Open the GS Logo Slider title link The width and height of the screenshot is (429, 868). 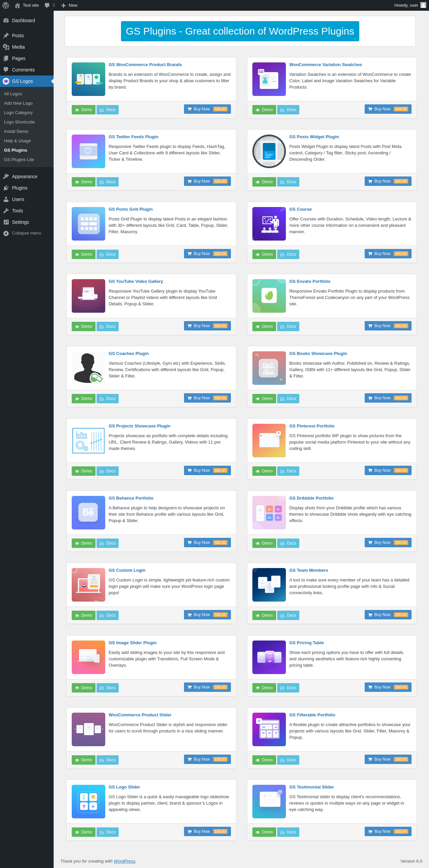(124, 787)
